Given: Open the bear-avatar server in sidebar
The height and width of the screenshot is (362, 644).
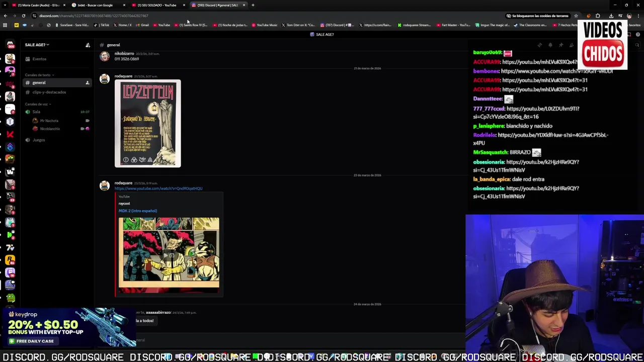Looking at the screenshot, I should [10, 59].
